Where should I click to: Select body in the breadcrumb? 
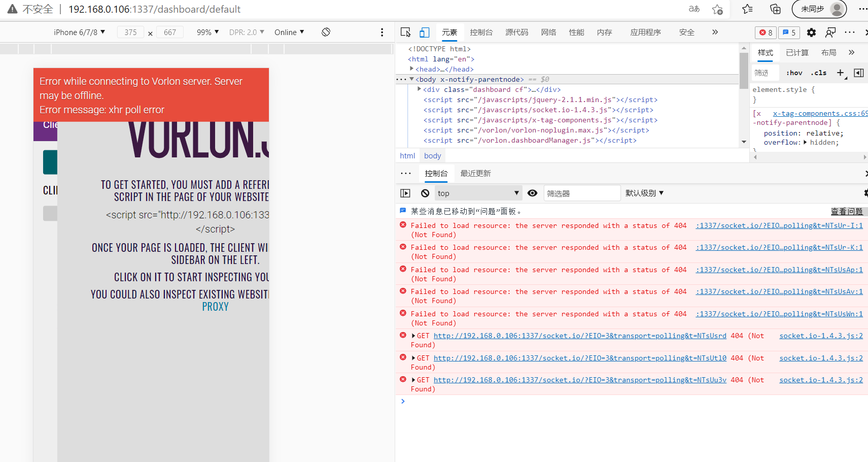click(432, 156)
